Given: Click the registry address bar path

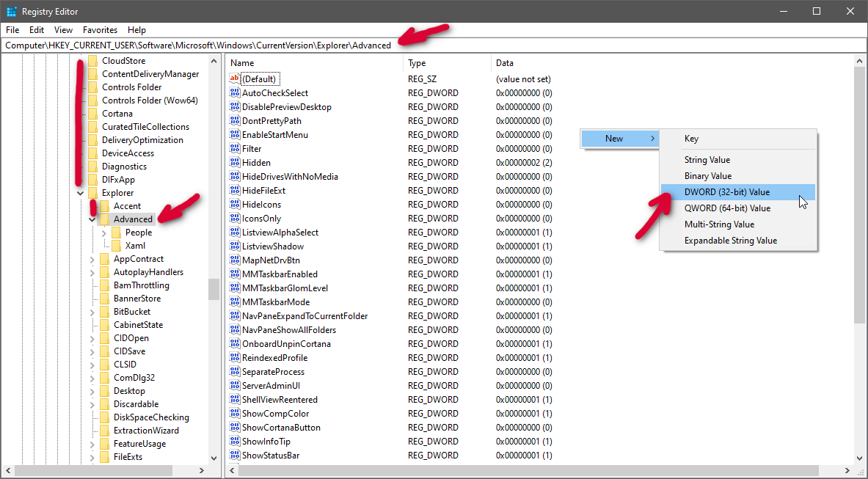Looking at the screenshot, I should pos(198,45).
